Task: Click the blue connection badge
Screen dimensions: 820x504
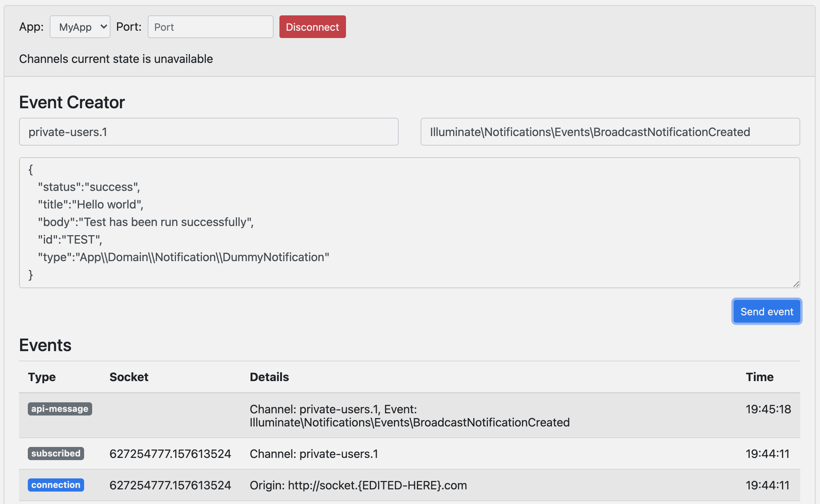Action: click(56, 485)
